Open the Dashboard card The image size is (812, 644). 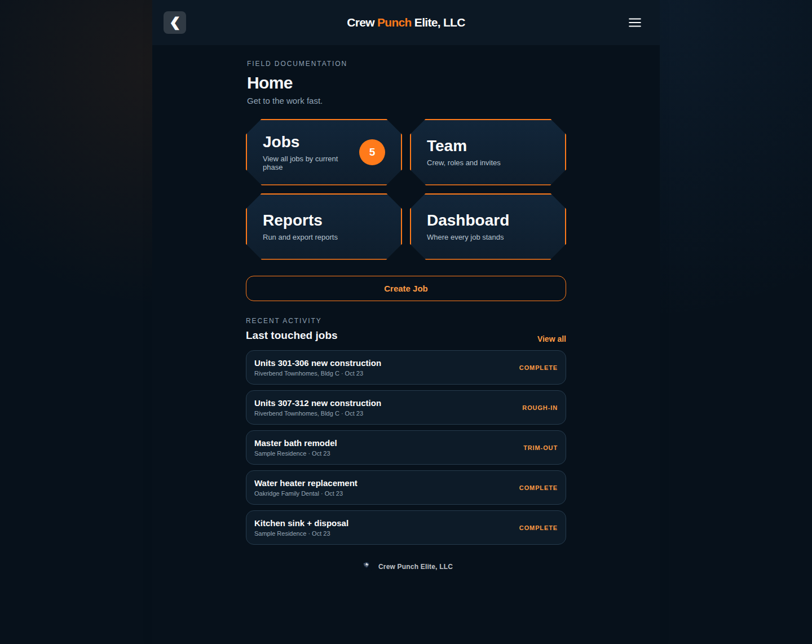pos(488,227)
